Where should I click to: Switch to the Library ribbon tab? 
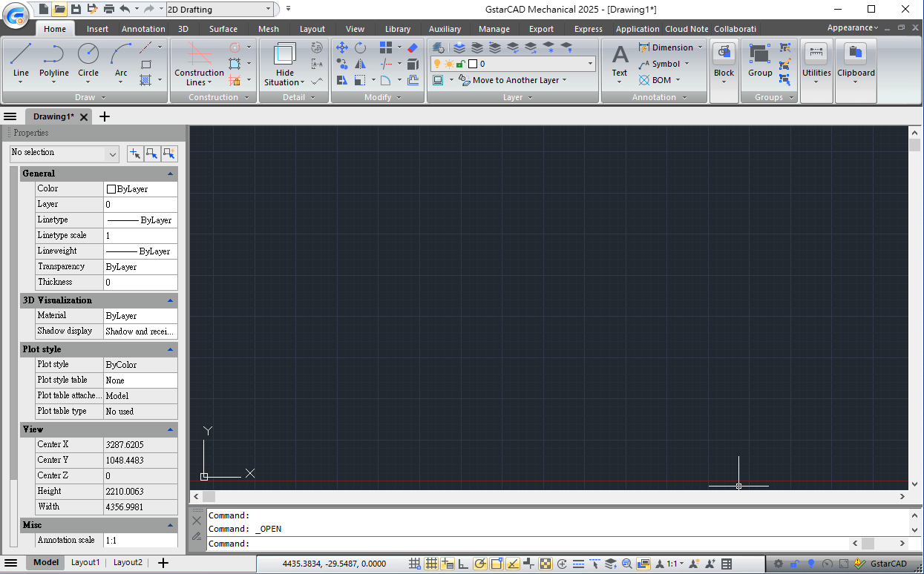[x=398, y=29]
